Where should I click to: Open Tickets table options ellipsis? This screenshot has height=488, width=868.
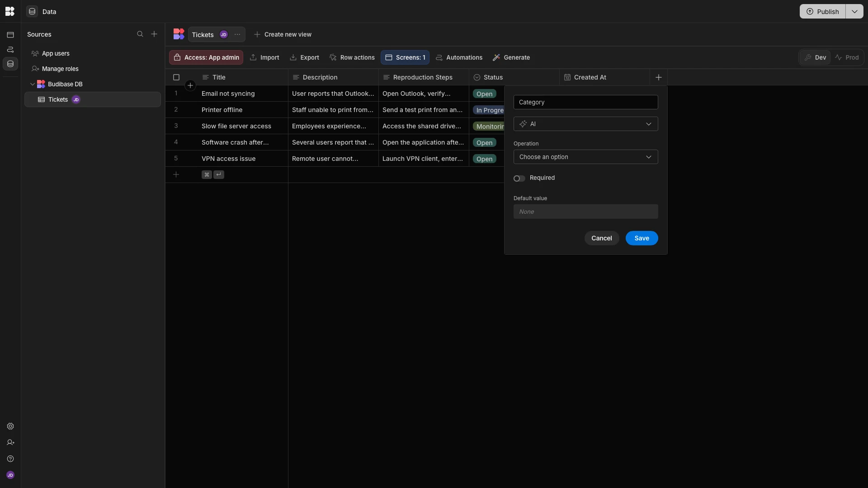(237, 34)
